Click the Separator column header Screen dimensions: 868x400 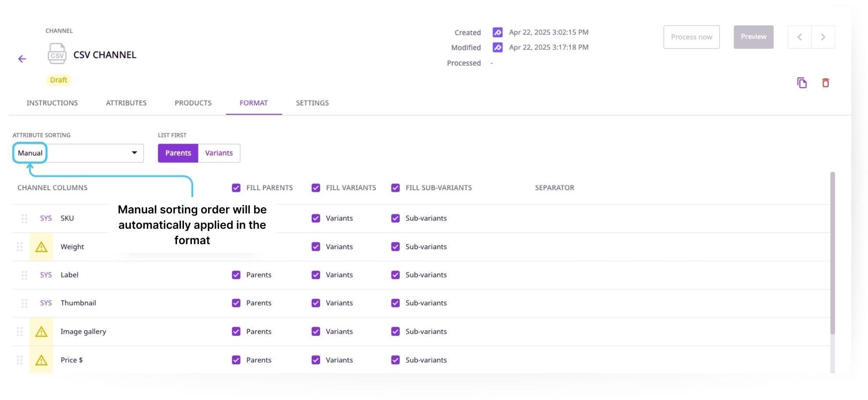pos(555,188)
